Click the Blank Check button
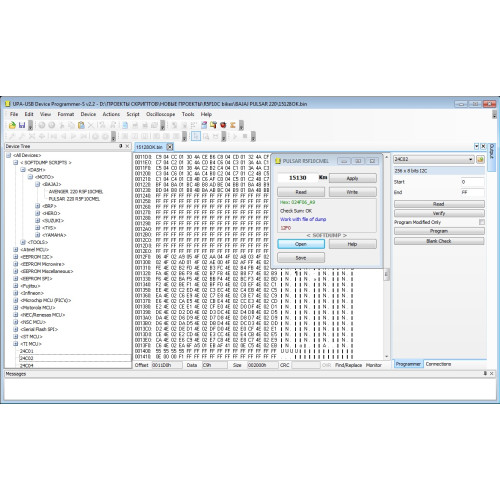This screenshot has width=500, height=500. [439, 241]
